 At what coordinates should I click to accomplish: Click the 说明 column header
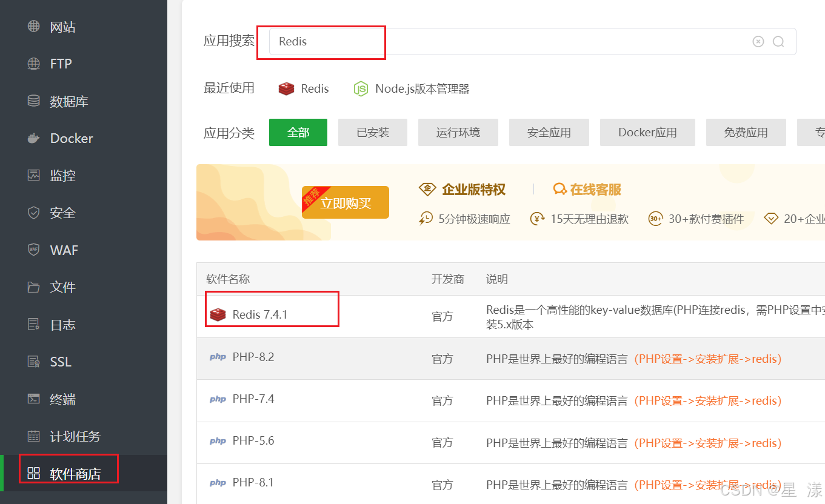[497, 279]
